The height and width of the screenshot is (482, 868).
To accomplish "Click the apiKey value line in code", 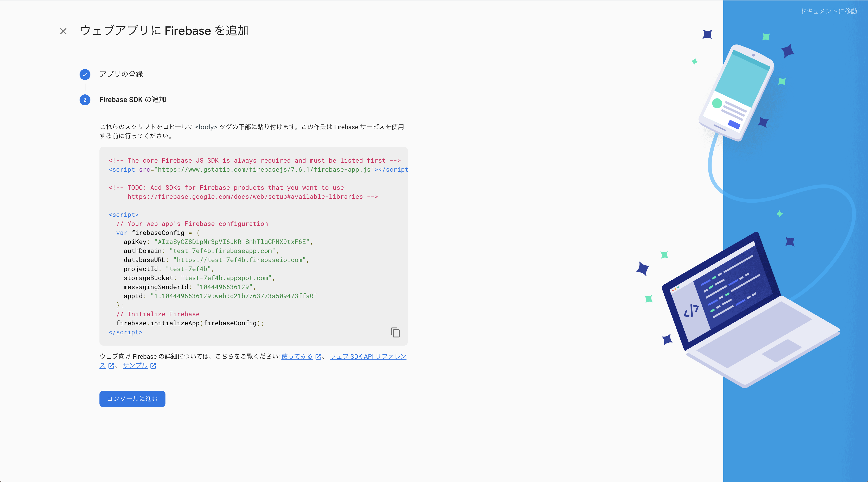I will click(x=218, y=242).
